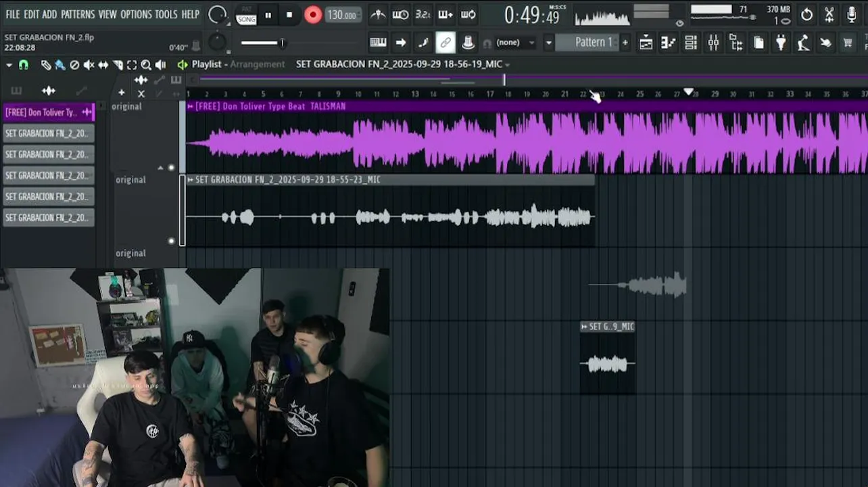Click the scissors save-new-version icon
The width and height of the screenshot is (868, 487).
829,14
